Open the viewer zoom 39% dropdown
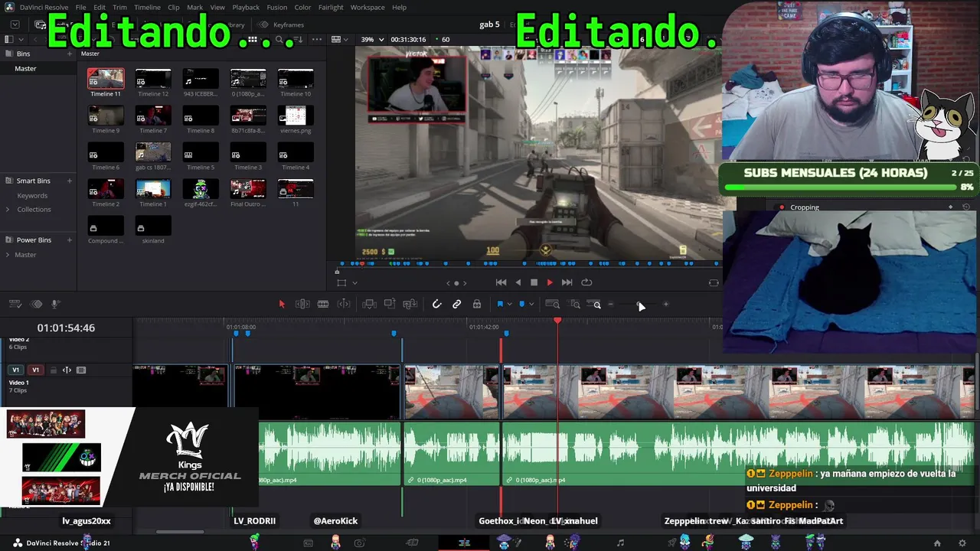Viewport: 980px width, 551px height. click(371, 39)
